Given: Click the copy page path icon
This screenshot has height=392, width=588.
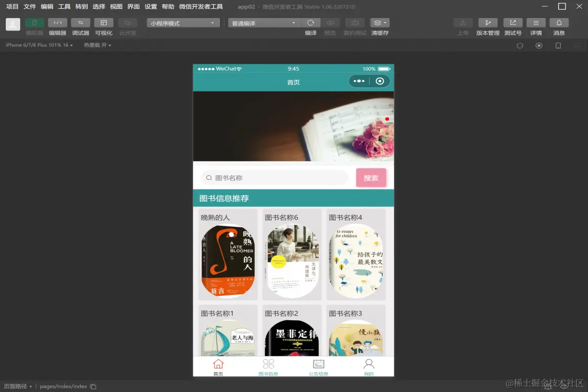Looking at the screenshot, I should 93,387.
